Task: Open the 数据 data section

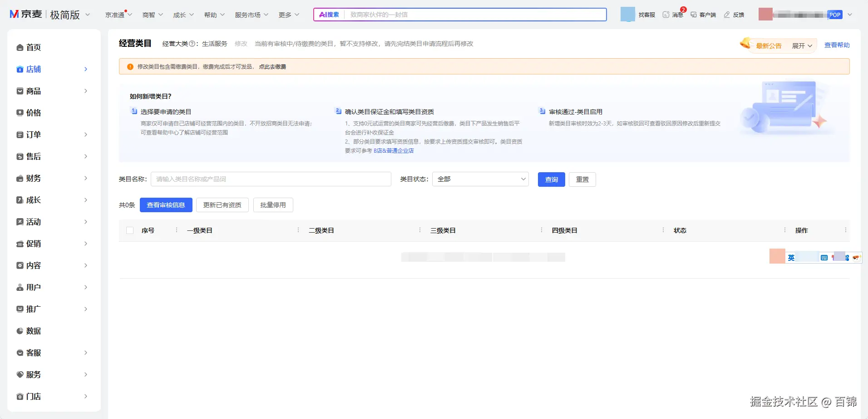Action: [x=32, y=331]
